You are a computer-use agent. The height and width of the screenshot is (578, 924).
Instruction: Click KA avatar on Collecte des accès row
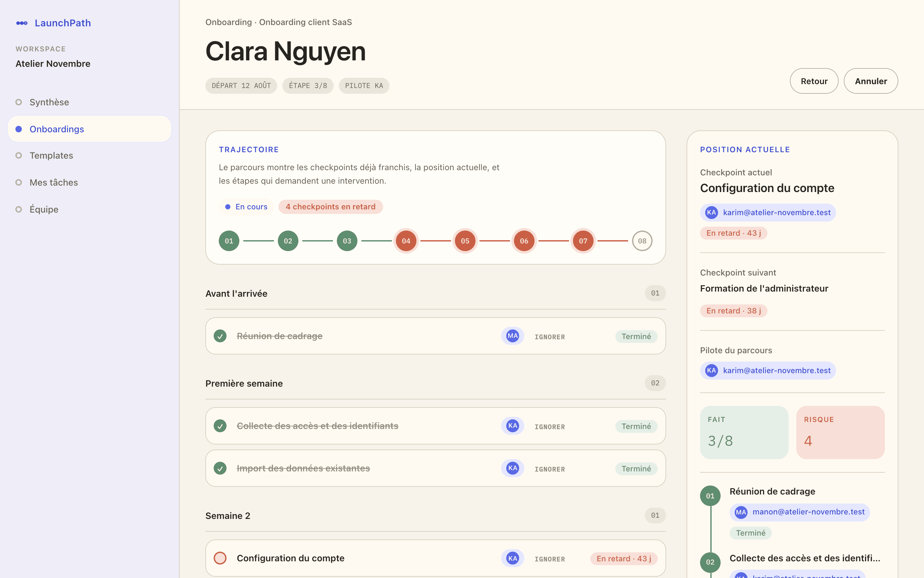coord(512,426)
